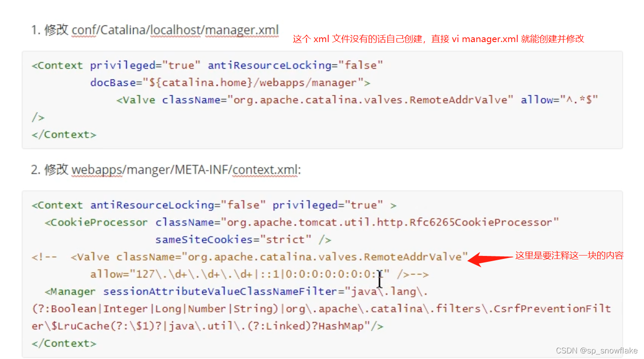Click the line docBase="${catalina.home}/webapps/manager">
Viewport: 644px width, 359px height.
pos(230,82)
